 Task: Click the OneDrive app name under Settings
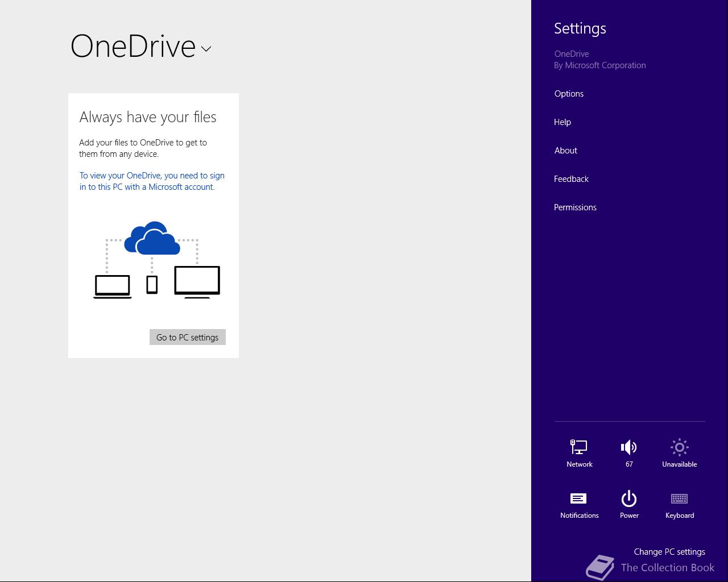[x=572, y=54]
